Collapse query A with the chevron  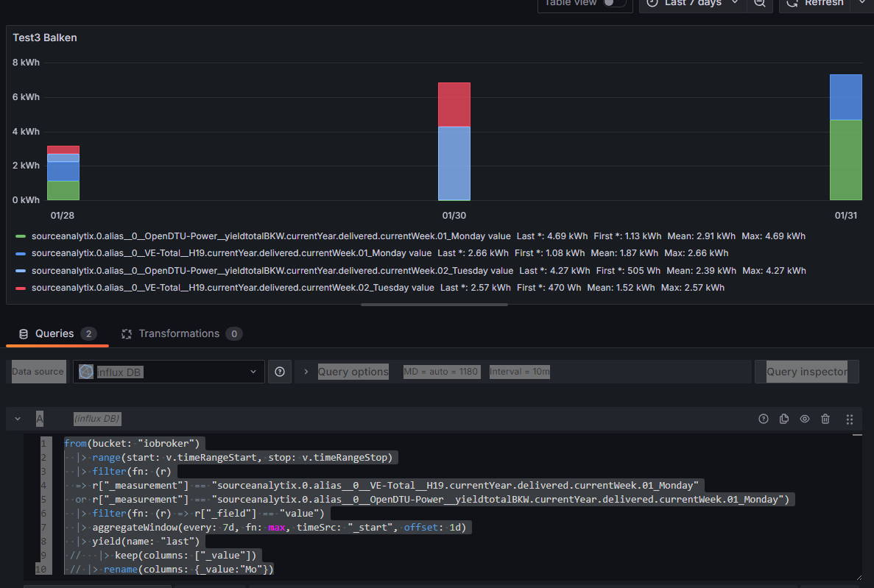click(x=18, y=419)
